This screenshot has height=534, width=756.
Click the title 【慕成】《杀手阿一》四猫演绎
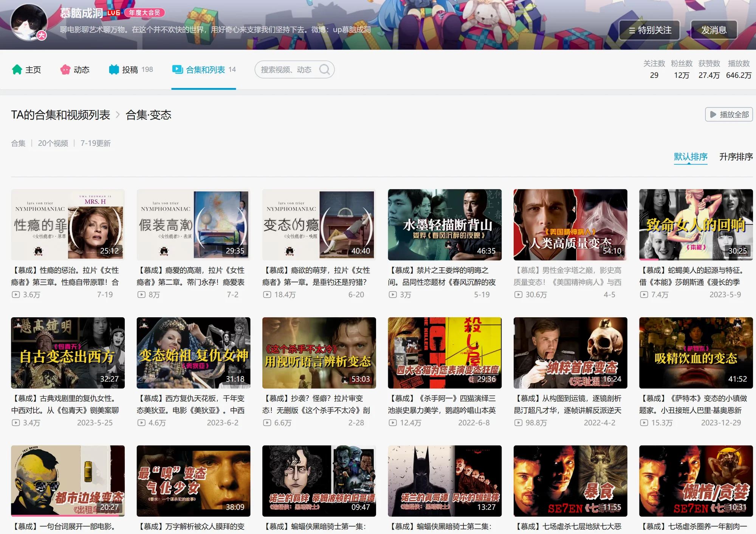pyautogui.click(x=442, y=404)
